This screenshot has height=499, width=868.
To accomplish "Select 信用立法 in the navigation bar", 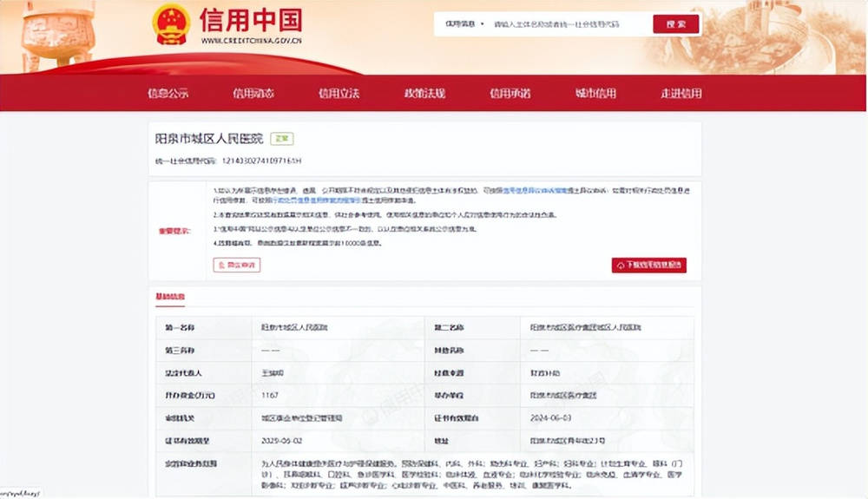I will [x=339, y=94].
